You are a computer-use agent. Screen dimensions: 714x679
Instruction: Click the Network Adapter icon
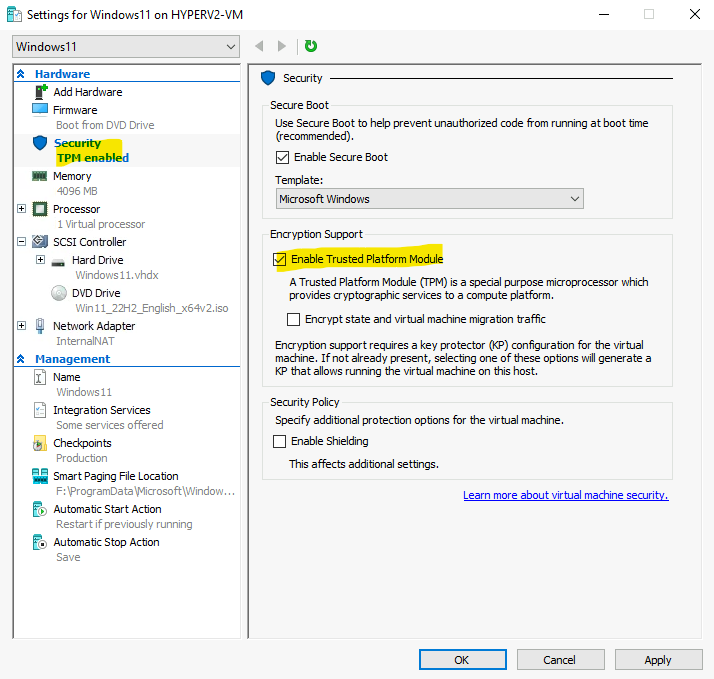pos(40,326)
